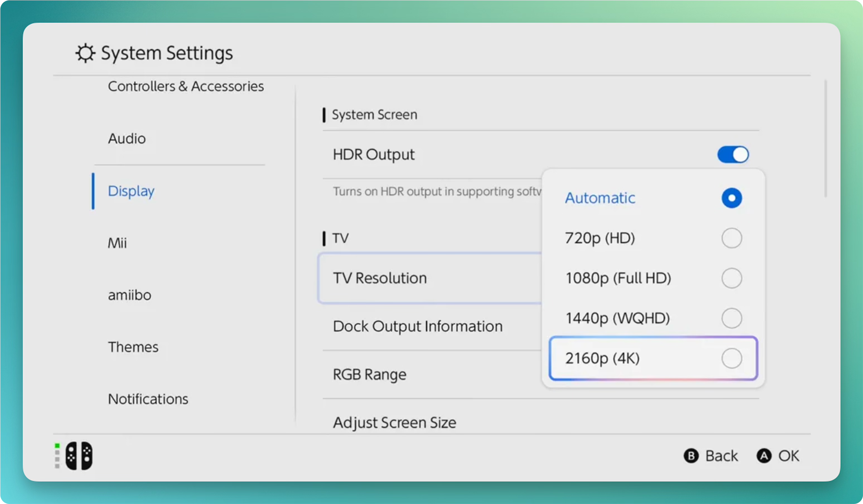The height and width of the screenshot is (504, 863).
Task: Click the vertical scrollbar on right
Action: coord(825,138)
